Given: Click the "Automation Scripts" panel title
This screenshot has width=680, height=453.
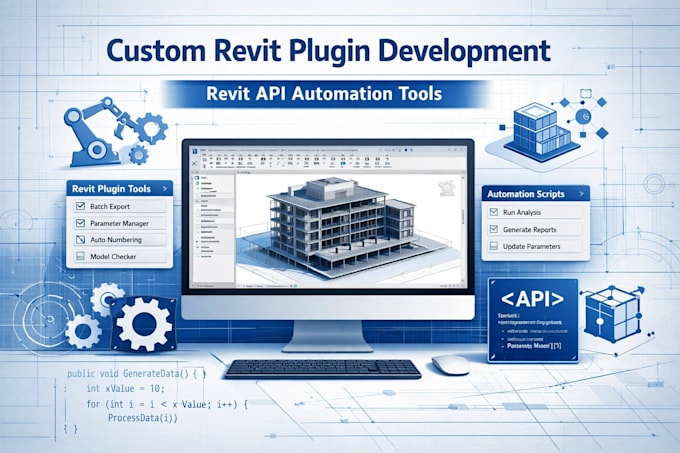Looking at the screenshot, I should pyautogui.click(x=526, y=194).
